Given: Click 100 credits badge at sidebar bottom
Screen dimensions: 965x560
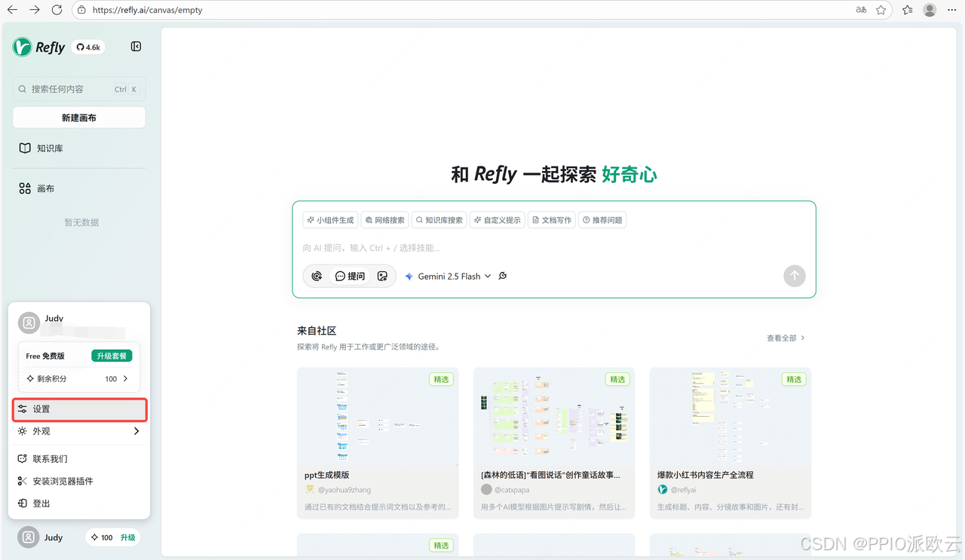Looking at the screenshot, I should click(x=101, y=537).
